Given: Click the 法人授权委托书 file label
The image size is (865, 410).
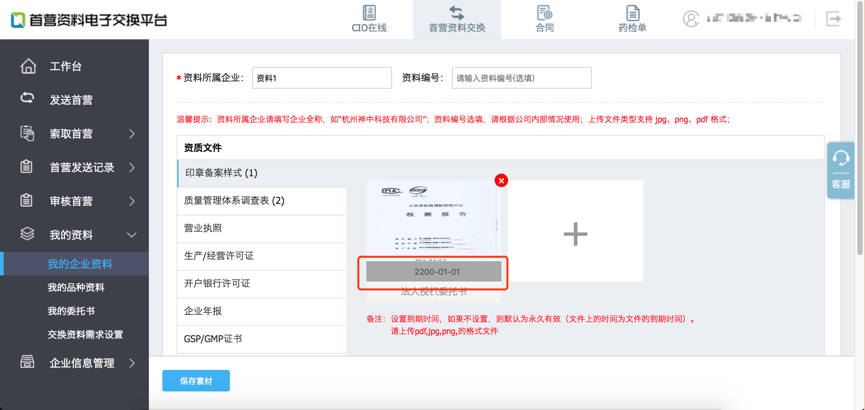Looking at the screenshot, I should pyautogui.click(x=434, y=292).
